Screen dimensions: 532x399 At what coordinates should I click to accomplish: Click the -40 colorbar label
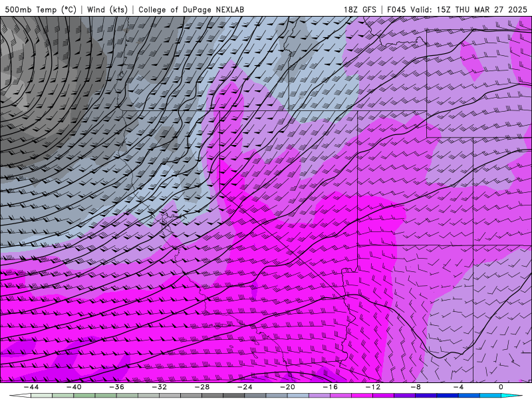pyautogui.click(x=74, y=387)
